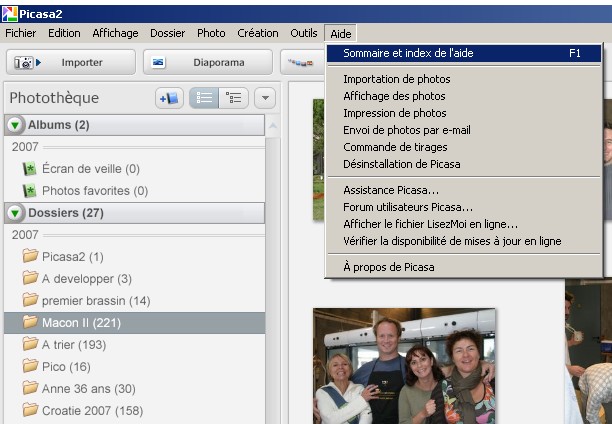Viewport: 612px width, 424px height.
Task: Select folder Macon II (221)
Action: tap(134, 322)
